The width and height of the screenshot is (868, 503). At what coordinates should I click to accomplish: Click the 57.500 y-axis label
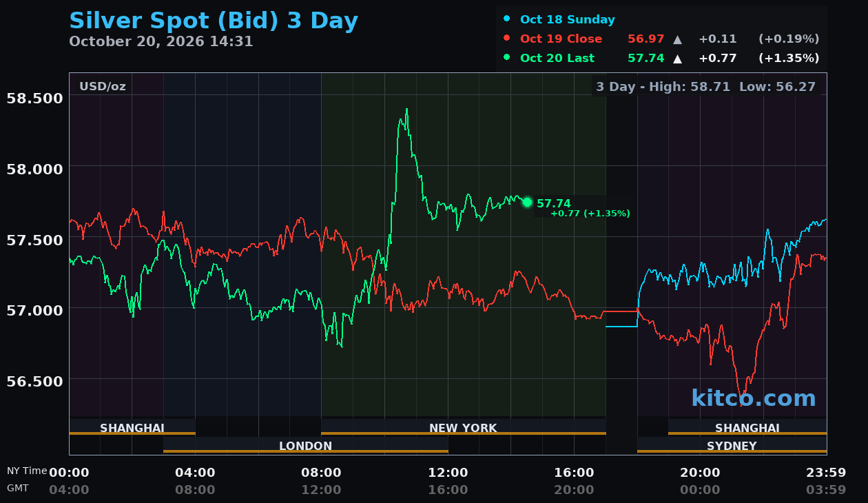coord(34,240)
